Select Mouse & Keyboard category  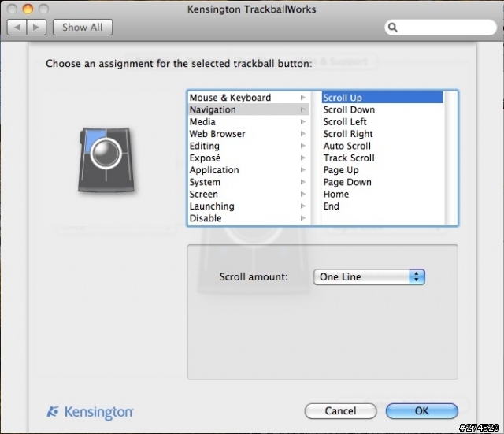point(248,98)
